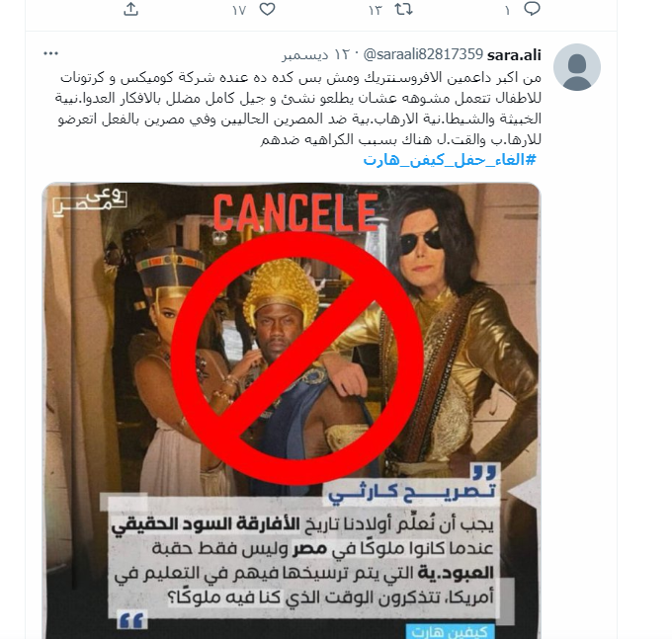Open the @saraali82817359 handle link
Screen dimensions: 672x639
[423, 54]
